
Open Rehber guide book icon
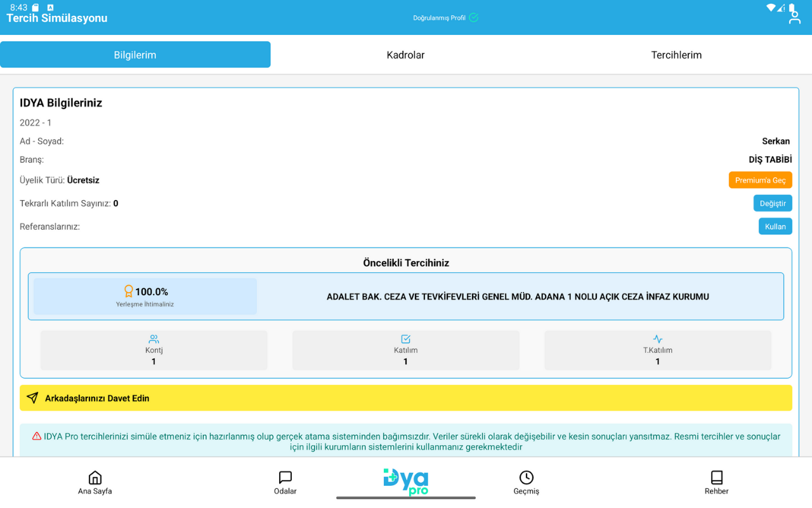[x=717, y=478]
